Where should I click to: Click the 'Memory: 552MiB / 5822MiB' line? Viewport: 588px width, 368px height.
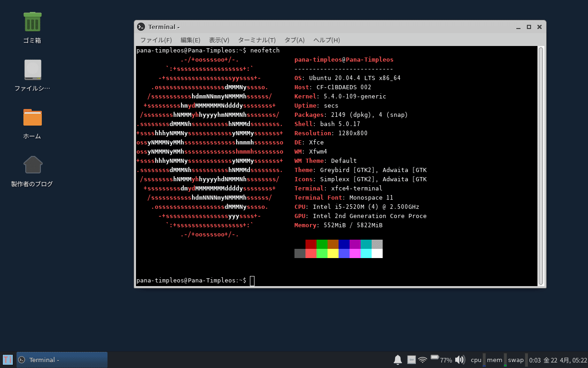pos(338,225)
